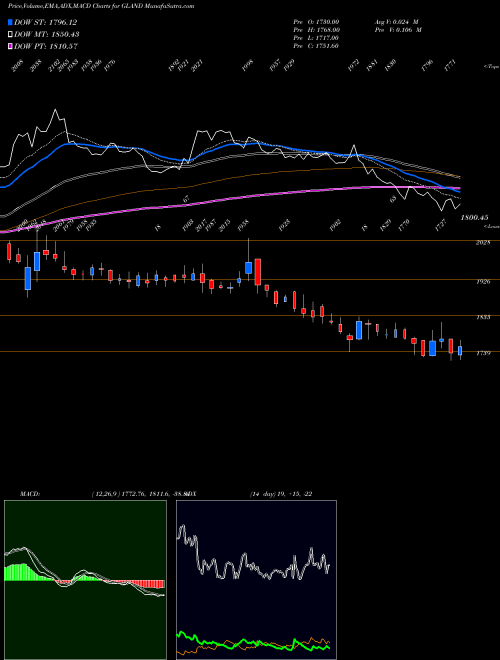Click the magenta DOW PT legend swatch
Screen dimensions: 500x660
point(10,46)
